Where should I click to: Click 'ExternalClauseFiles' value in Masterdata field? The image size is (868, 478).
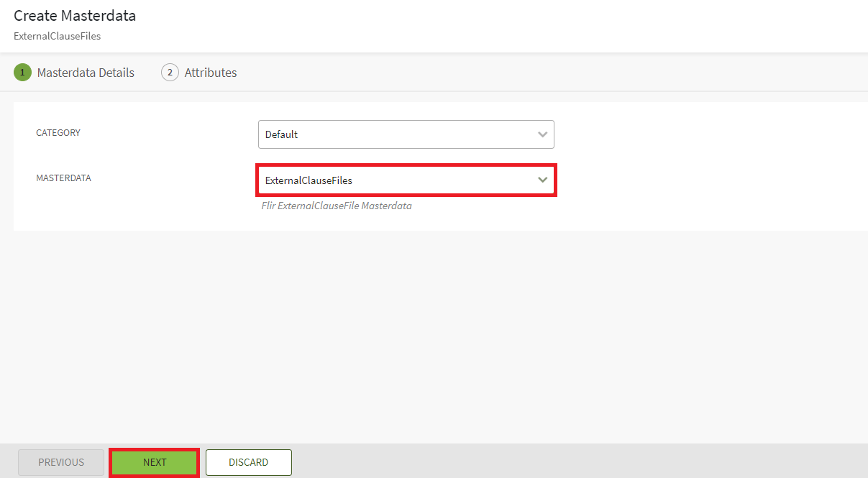[x=309, y=180]
